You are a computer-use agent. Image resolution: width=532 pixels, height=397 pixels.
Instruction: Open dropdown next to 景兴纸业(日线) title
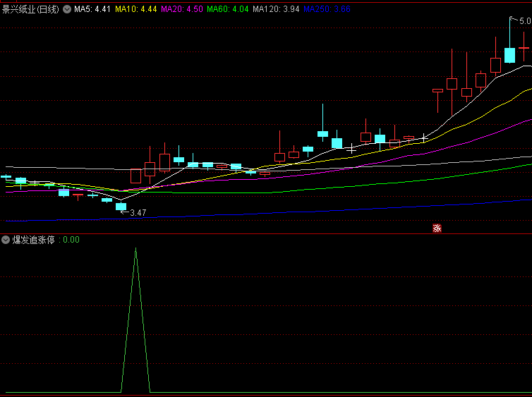coord(67,9)
